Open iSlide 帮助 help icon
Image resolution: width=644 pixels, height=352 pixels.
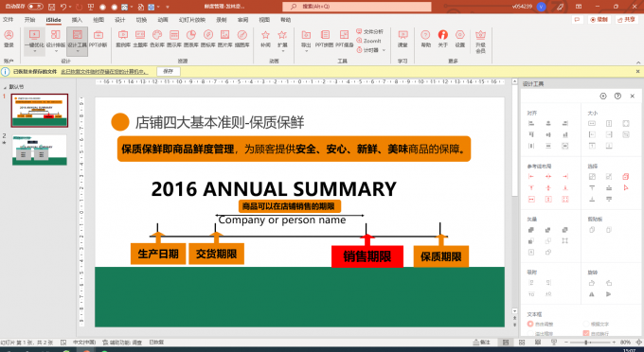tap(425, 39)
